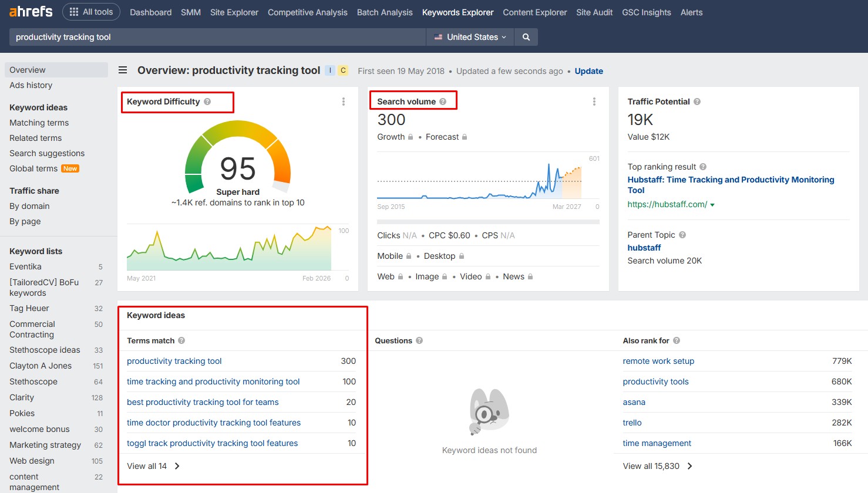
Task: Open the All tools grid menu
Action: coord(91,11)
